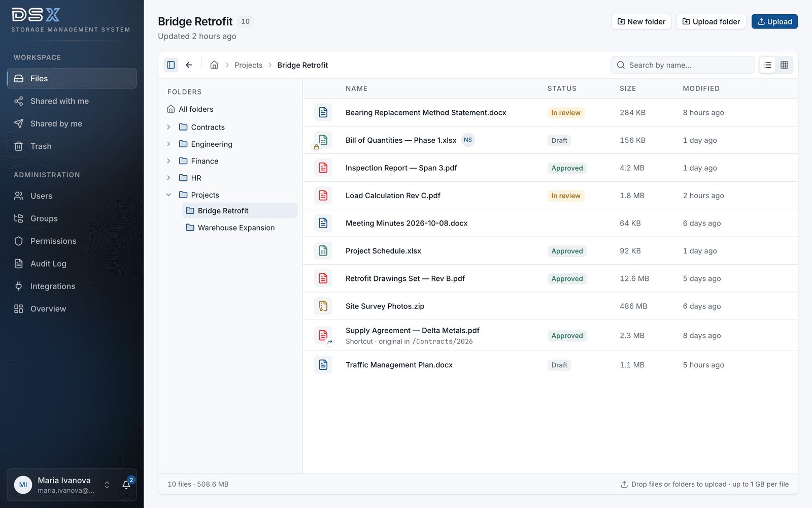Image resolution: width=812 pixels, height=508 pixels.
Task: Expand the HR folder
Action: pos(169,178)
